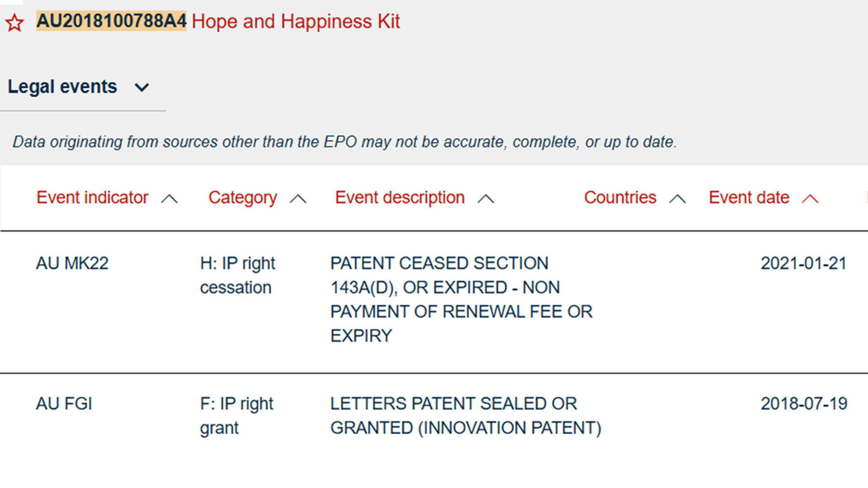Click the highlighted AU2018100788A4 publication number

coord(111,21)
